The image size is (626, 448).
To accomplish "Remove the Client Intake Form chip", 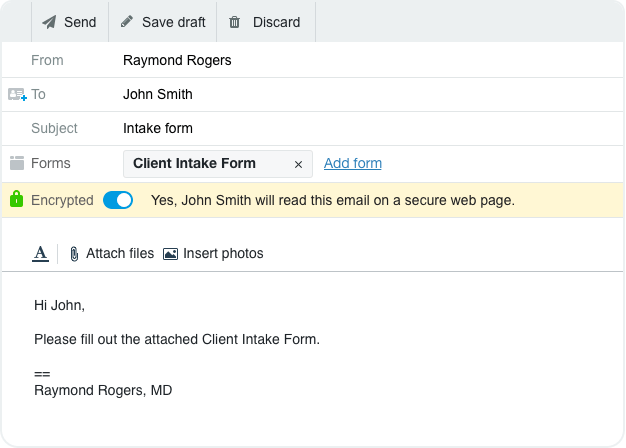I will [298, 164].
